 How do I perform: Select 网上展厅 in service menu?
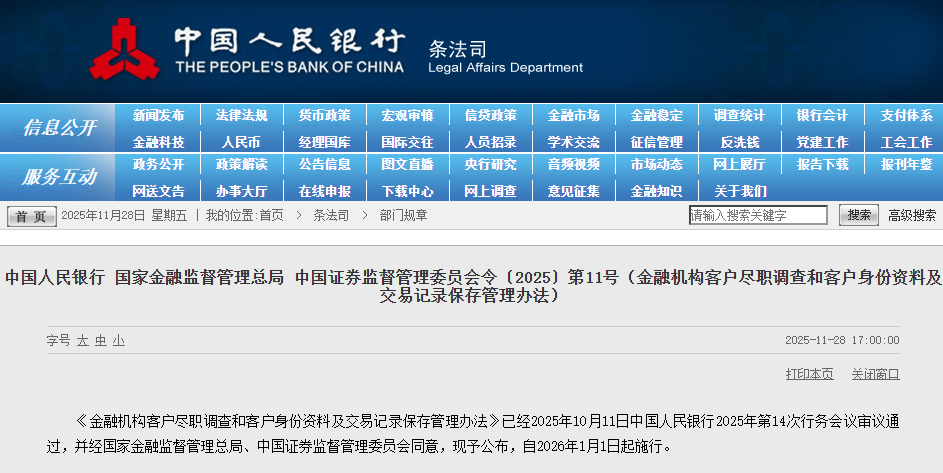tap(739, 164)
